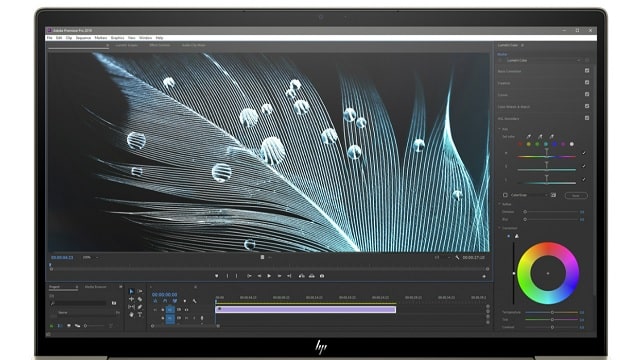640x360 pixels.
Task: Open the File menu
Action: pos(49,38)
